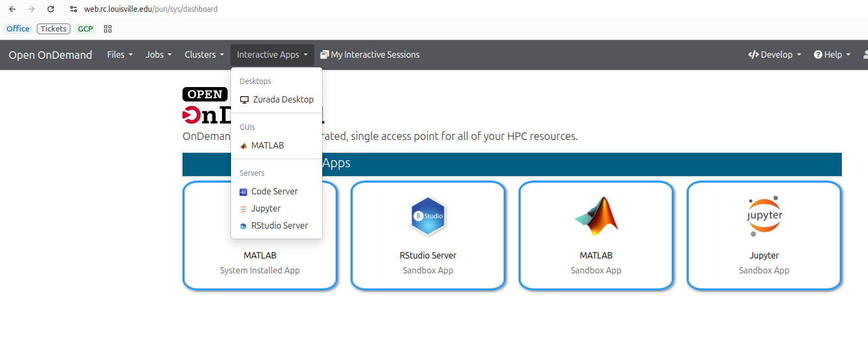Screen dimensions: 868x337
Task: Open the RStudio Server Sandbox App card
Action: coord(428,236)
